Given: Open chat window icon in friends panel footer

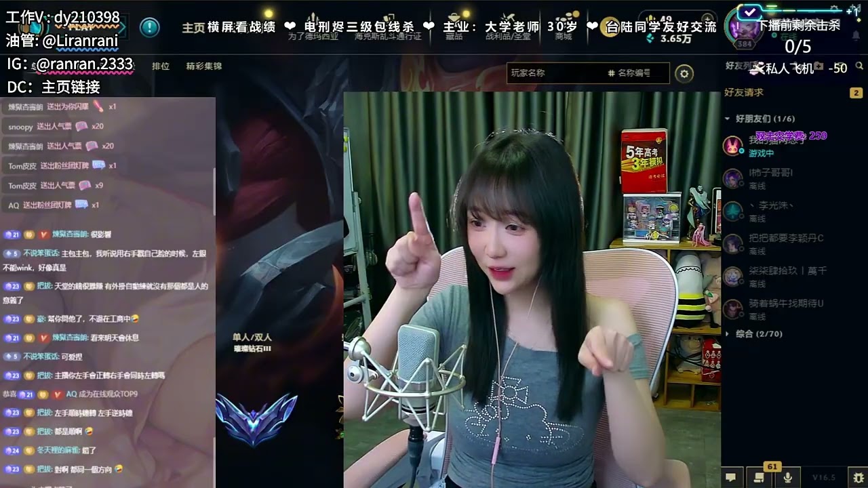Looking at the screenshot, I should (x=731, y=477).
